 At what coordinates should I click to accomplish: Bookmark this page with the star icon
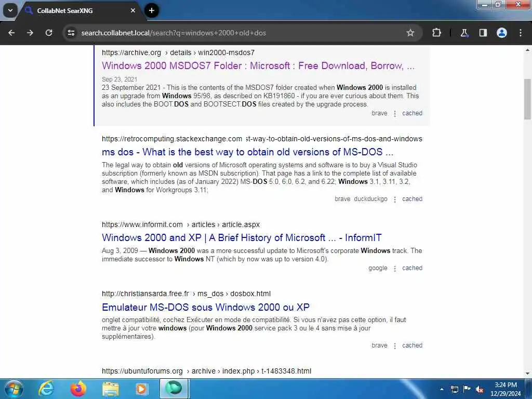coord(410,33)
